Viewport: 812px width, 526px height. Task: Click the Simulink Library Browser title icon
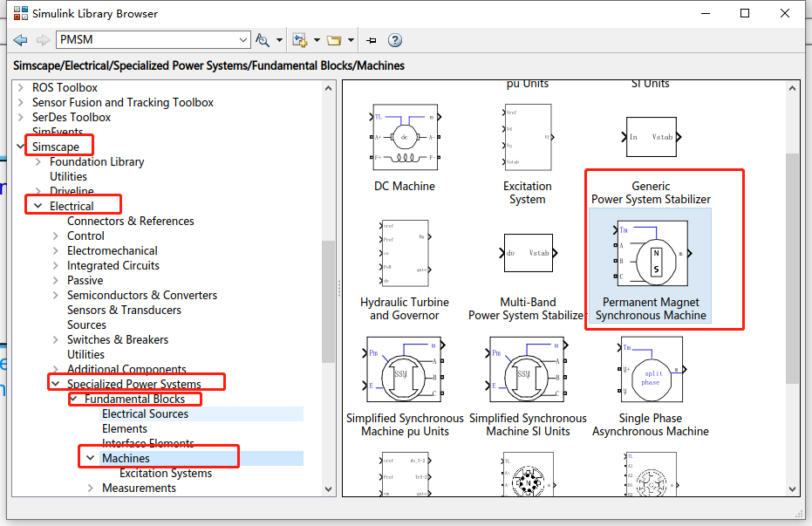click(x=21, y=13)
